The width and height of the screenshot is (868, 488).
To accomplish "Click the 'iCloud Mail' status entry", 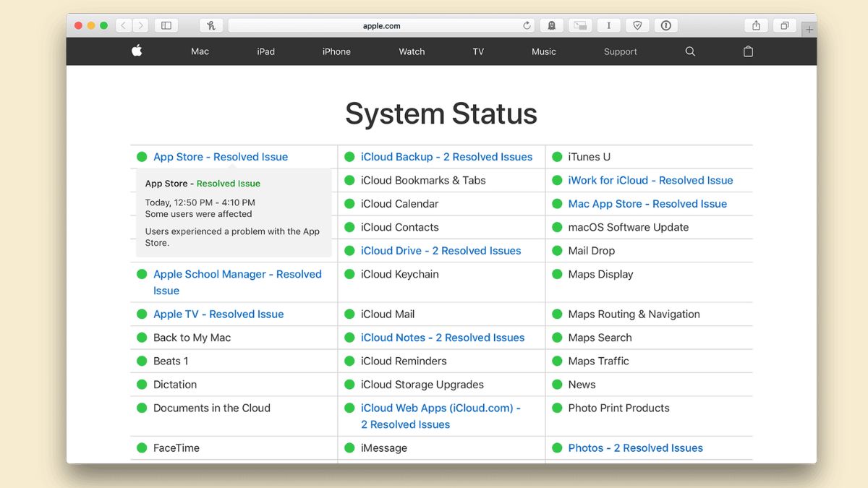I will 388,314.
